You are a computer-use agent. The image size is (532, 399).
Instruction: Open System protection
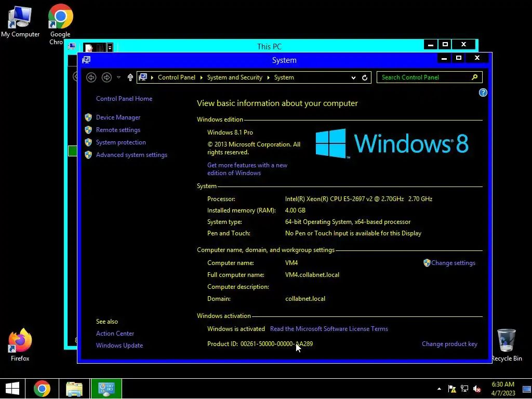point(121,142)
